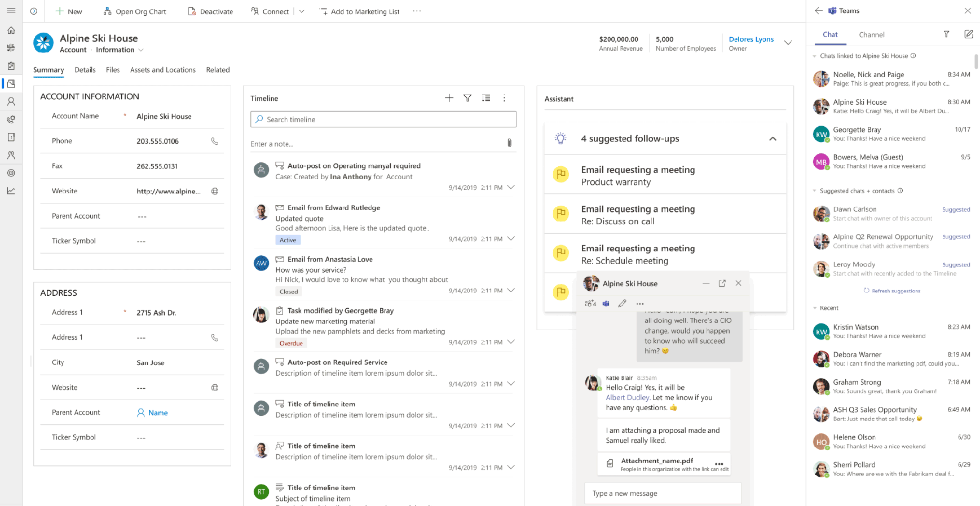The image size is (980, 506).
Task: Start suggested chat with Dawn Carlson
Action: [x=892, y=214]
